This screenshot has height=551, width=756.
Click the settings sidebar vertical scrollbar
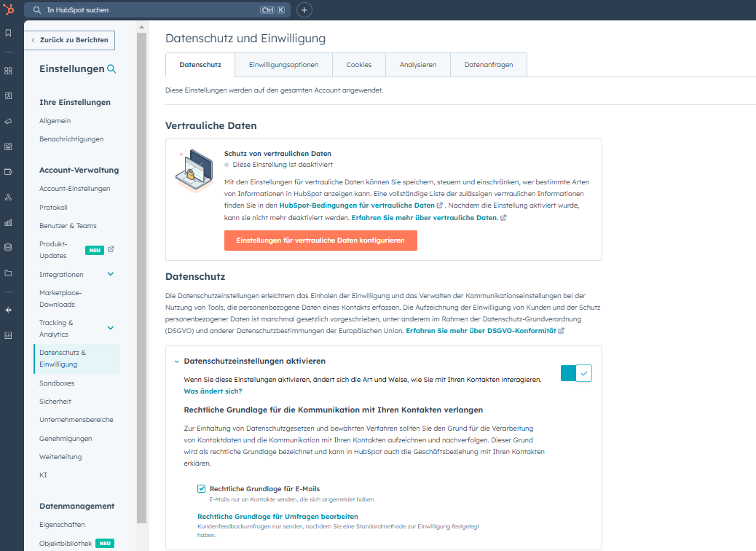pyautogui.click(x=141, y=278)
